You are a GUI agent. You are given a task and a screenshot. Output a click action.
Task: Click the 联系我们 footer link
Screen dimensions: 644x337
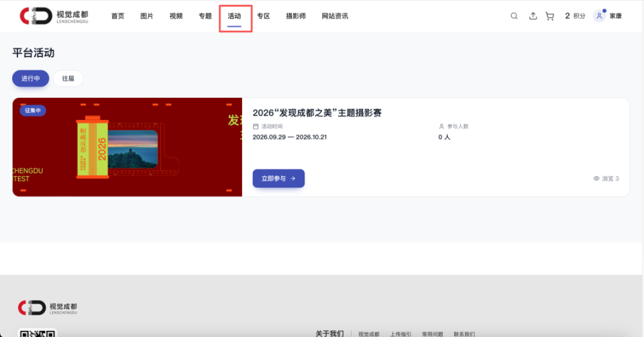pos(464,334)
